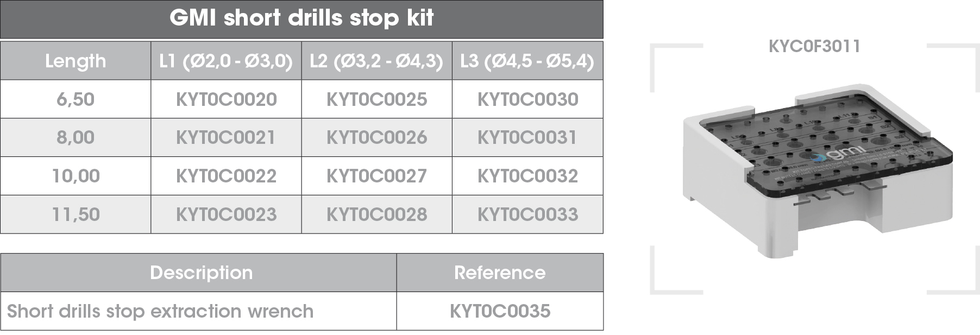Viewport: 980px width, 335px height.
Task: Select the L2 (Ø3,2 - Ø4,3) column header
Action: (376, 61)
